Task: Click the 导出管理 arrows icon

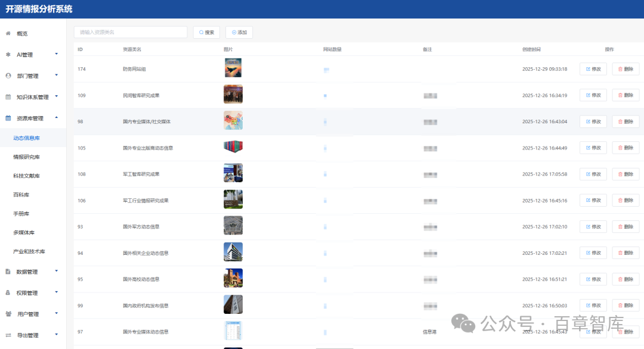Action: pos(8,335)
